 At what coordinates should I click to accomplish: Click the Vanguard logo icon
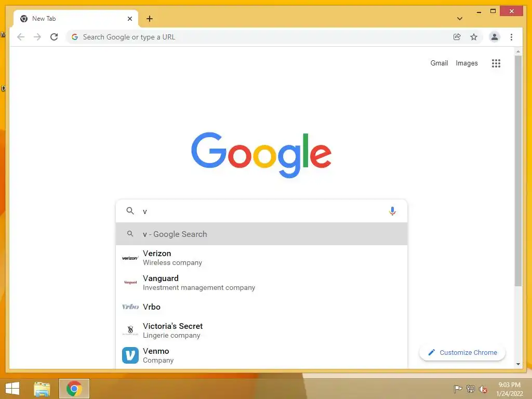130,282
